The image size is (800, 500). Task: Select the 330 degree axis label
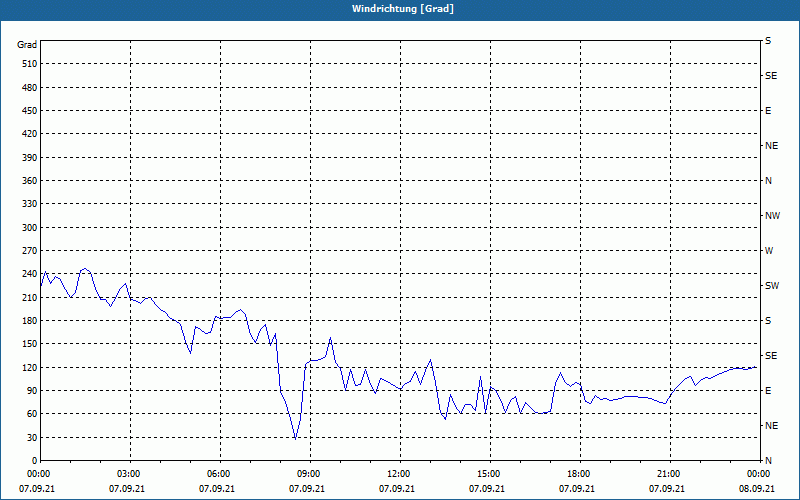coord(30,204)
